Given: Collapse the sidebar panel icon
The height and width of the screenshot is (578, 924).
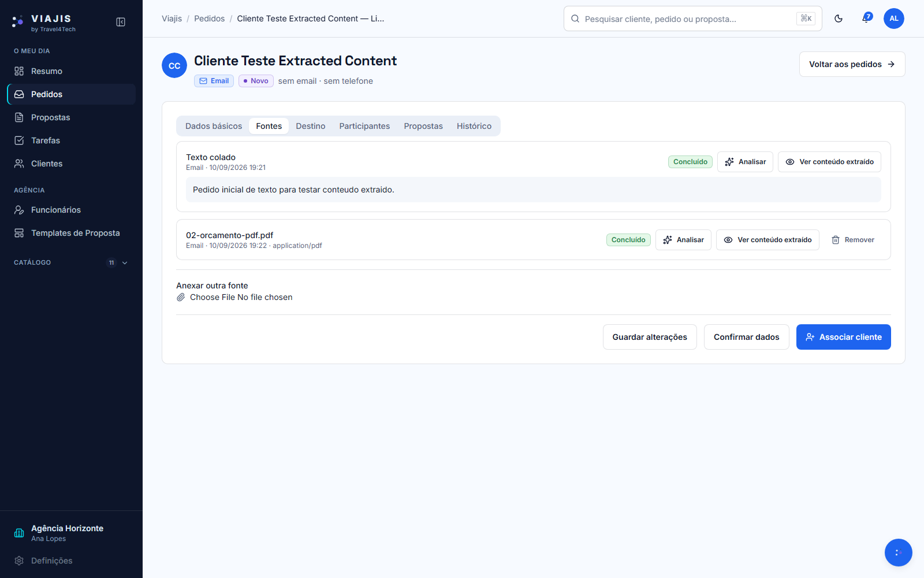Looking at the screenshot, I should tap(121, 22).
